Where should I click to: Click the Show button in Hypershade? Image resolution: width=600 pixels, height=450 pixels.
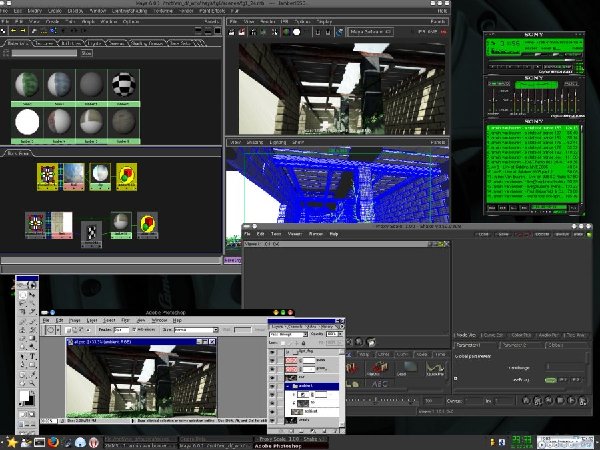click(x=86, y=53)
